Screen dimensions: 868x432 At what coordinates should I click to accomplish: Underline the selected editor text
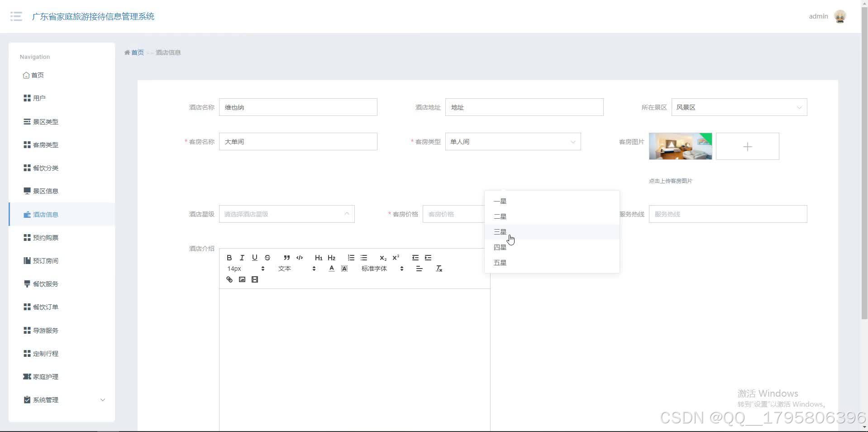(x=255, y=258)
